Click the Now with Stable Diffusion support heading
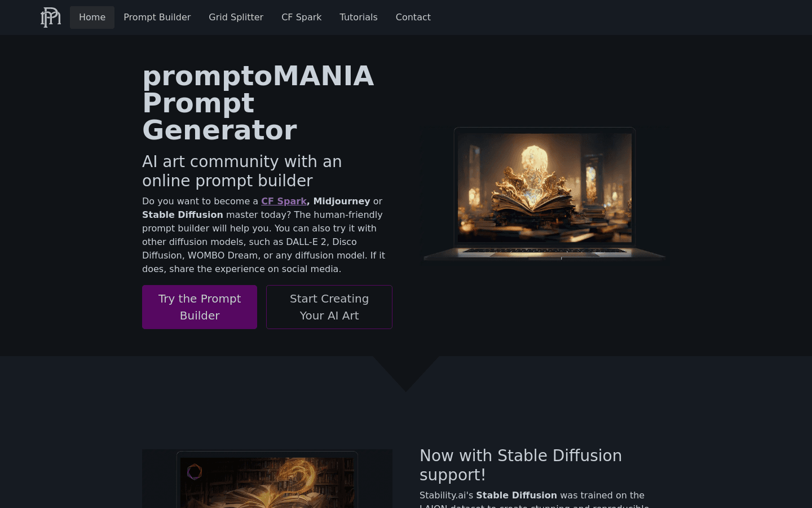This screenshot has height=508, width=812. pos(520,465)
